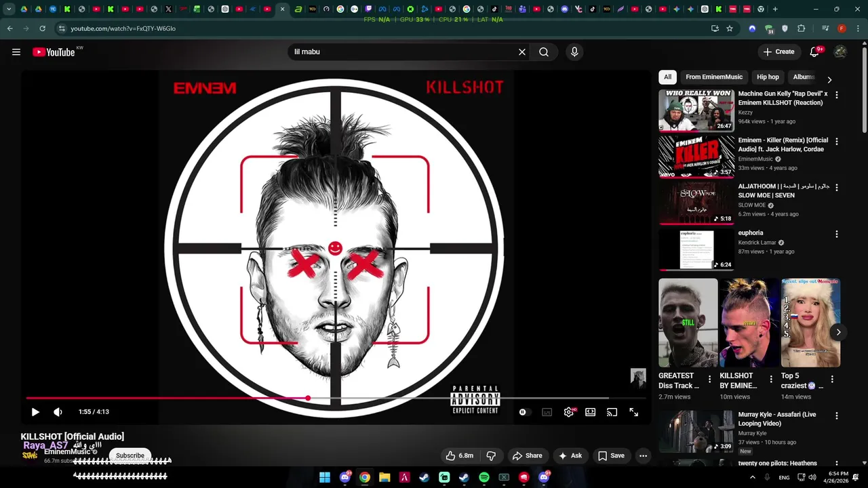Open the YouTube hamburger guide menu
The image size is (868, 488).
point(16,52)
